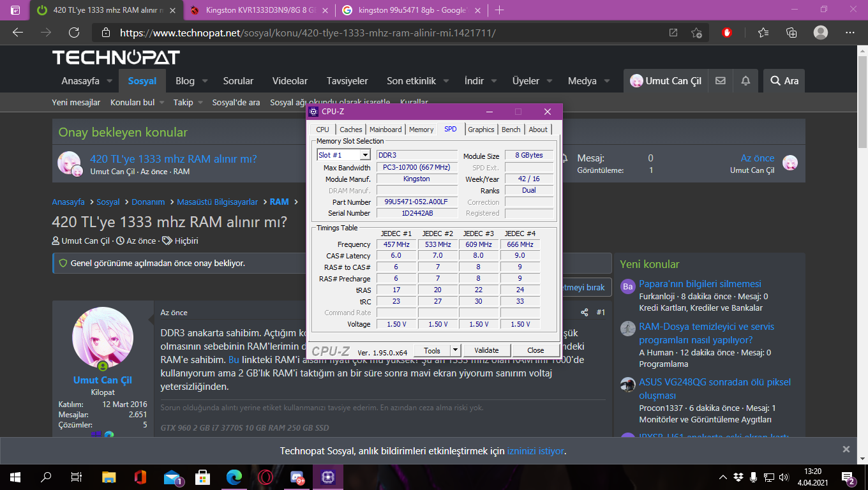
Task: Click the izninizi istiyor link in the banner
Action: pos(535,451)
